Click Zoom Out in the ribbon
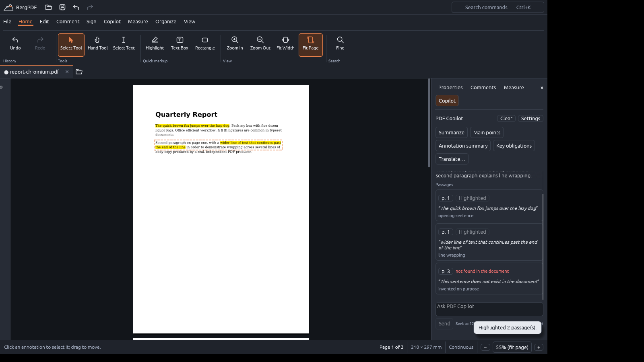 click(x=260, y=45)
